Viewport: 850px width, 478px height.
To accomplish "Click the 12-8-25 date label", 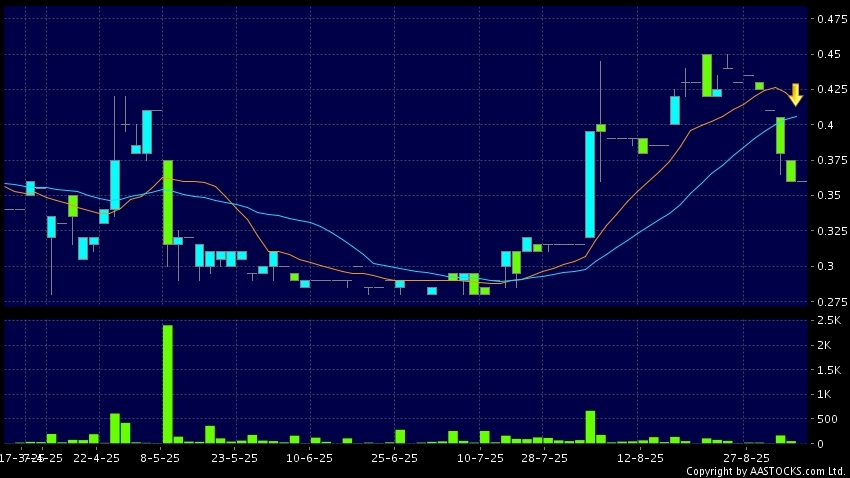I will [640, 458].
